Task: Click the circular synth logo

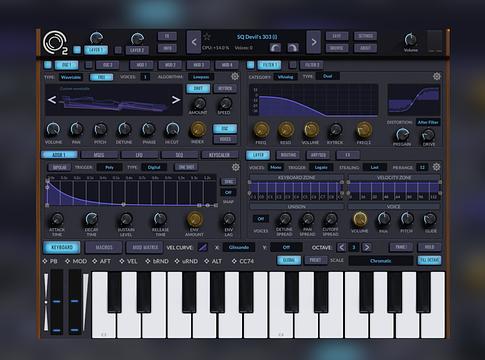Action: [x=55, y=43]
